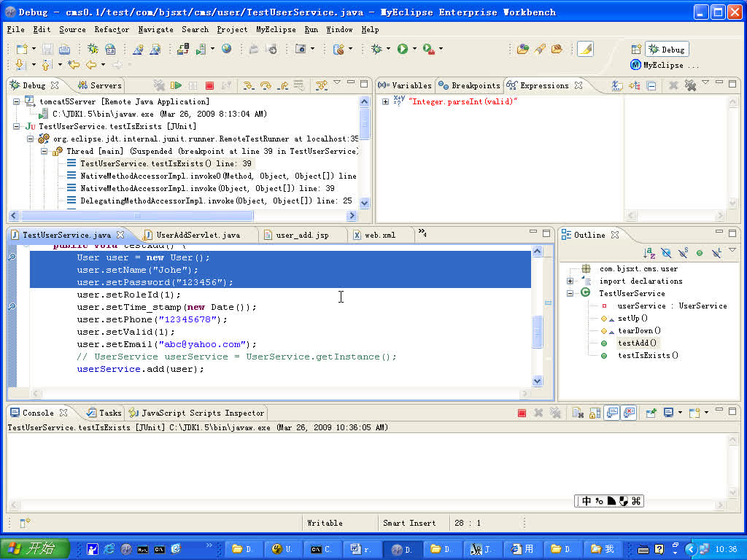
Task: Click the Step Return debug icon
Action: (283, 86)
